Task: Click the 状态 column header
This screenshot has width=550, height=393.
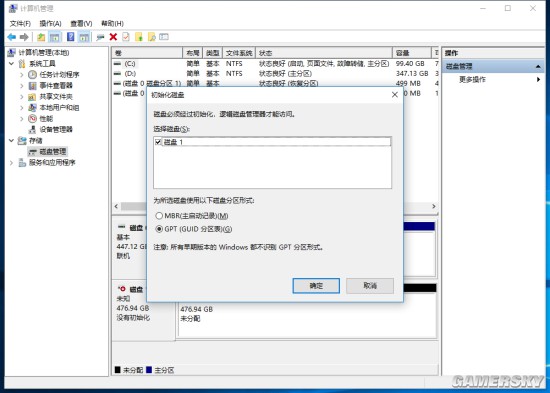Action: (324, 53)
